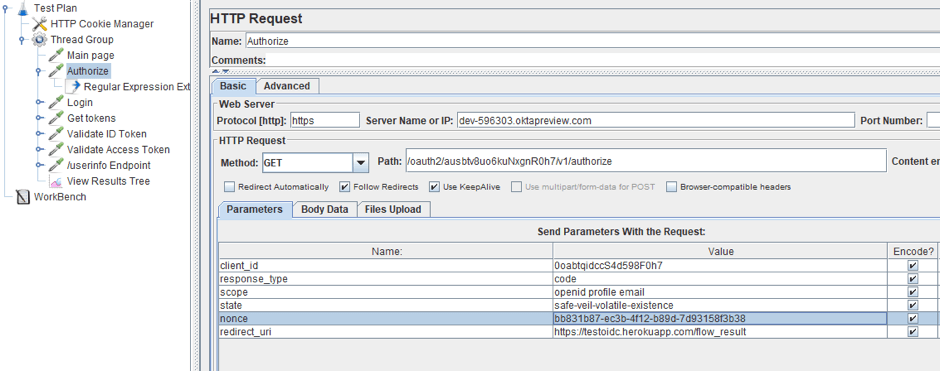The image size is (940, 371).
Task: Toggle Encode checkbox for state row
Action: [913, 305]
